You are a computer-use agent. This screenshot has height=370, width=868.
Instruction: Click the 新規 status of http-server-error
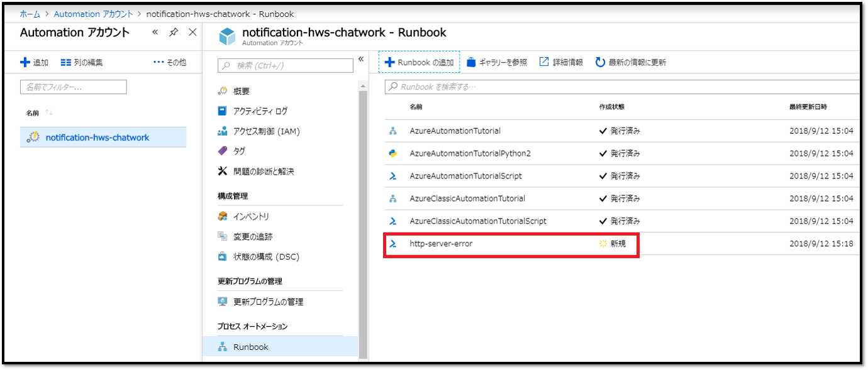[x=613, y=244]
